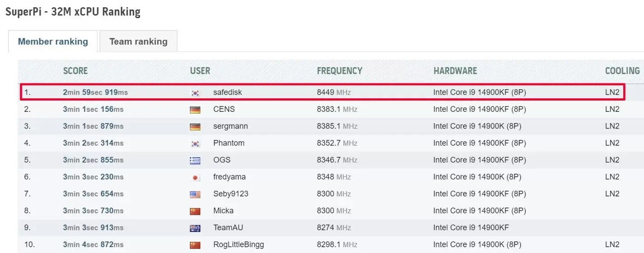
Task: Click the USER column header
Action: tap(200, 71)
